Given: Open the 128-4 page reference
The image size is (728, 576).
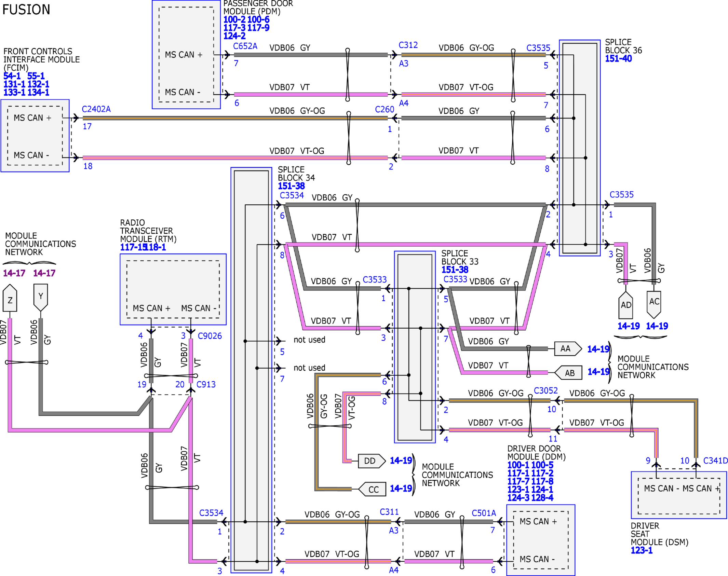Looking at the screenshot, I should [x=542, y=498].
